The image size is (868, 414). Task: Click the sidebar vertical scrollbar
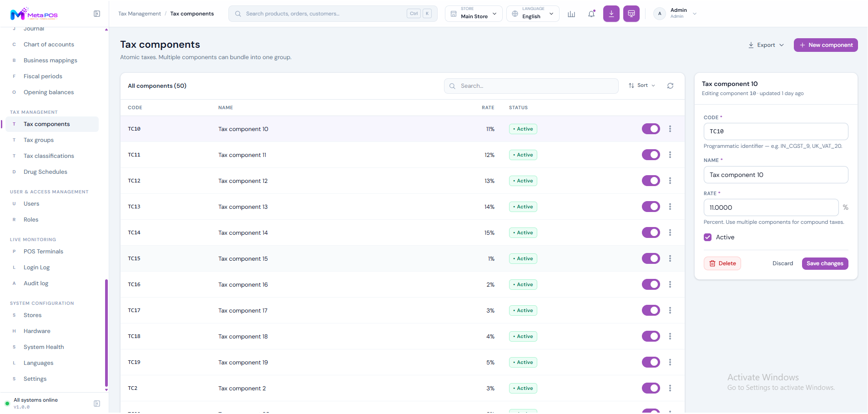tap(106, 332)
